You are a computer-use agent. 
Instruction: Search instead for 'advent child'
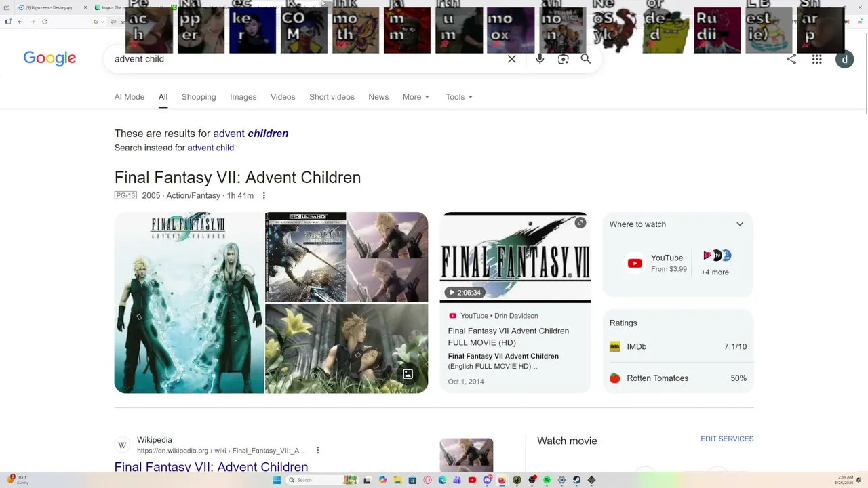[210, 148]
